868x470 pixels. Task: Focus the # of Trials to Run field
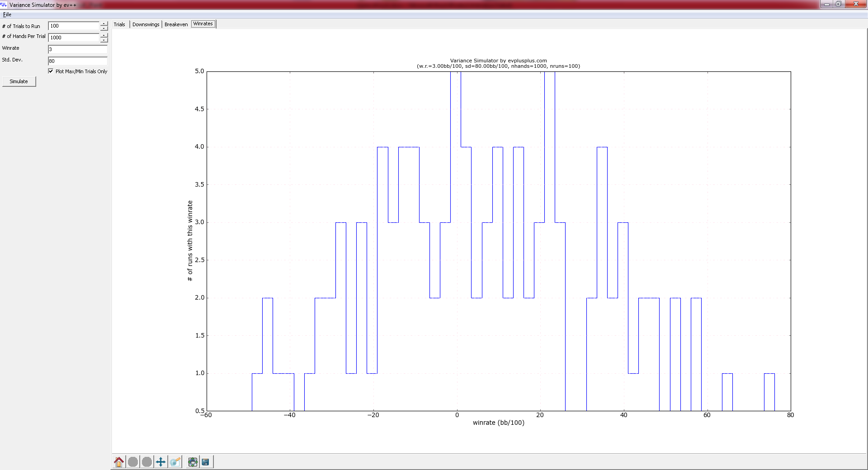coord(74,26)
